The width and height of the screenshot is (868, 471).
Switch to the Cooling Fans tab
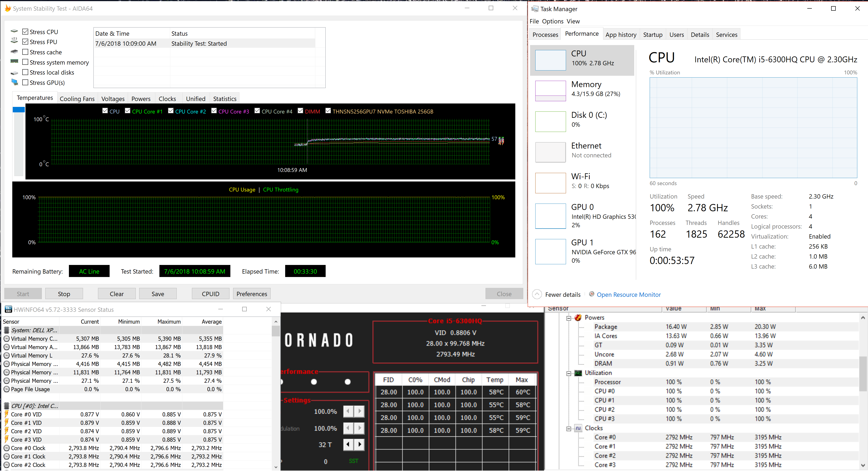[77, 99]
